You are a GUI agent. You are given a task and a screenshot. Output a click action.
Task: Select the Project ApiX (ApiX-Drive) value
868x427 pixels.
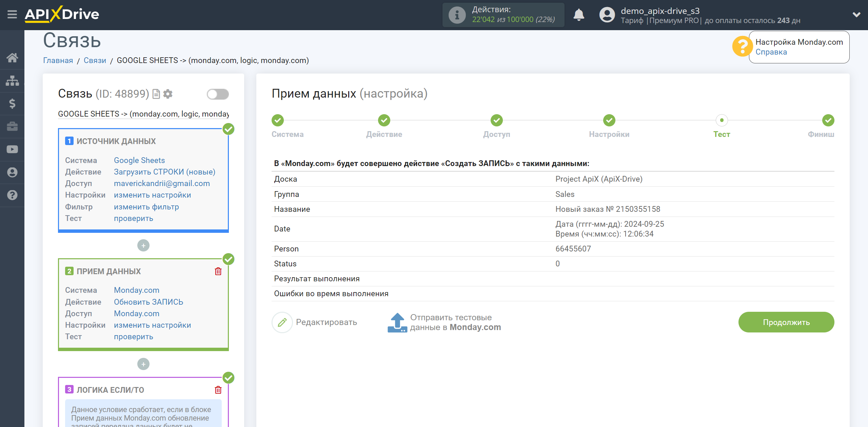(599, 179)
